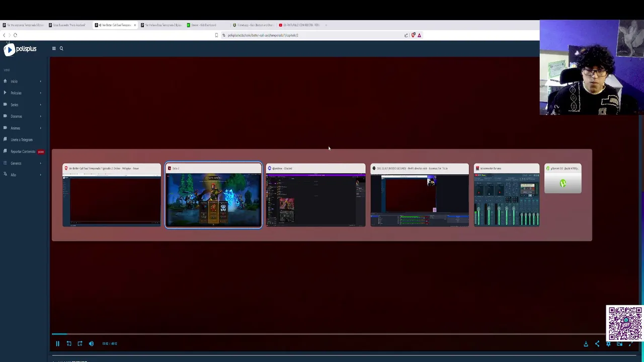Expand the Inicio chevron arrow
This screenshot has height=362, width=644.
41,81
